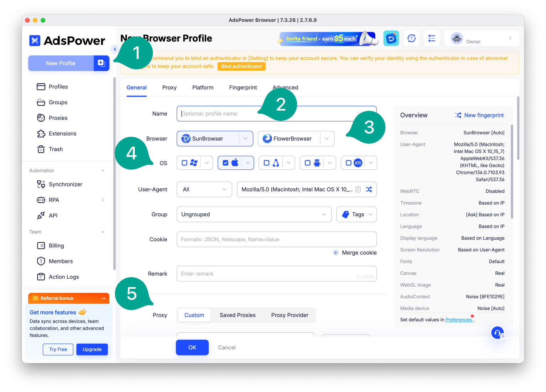
Task: Expand the Tags dropdown
Action: tap(357, 214)
